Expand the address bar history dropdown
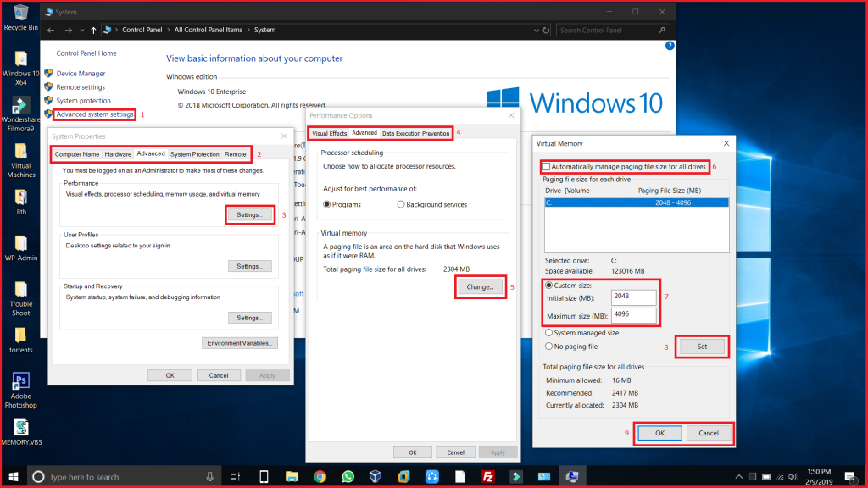Viewport: 868px width, 488px height. 536,30
